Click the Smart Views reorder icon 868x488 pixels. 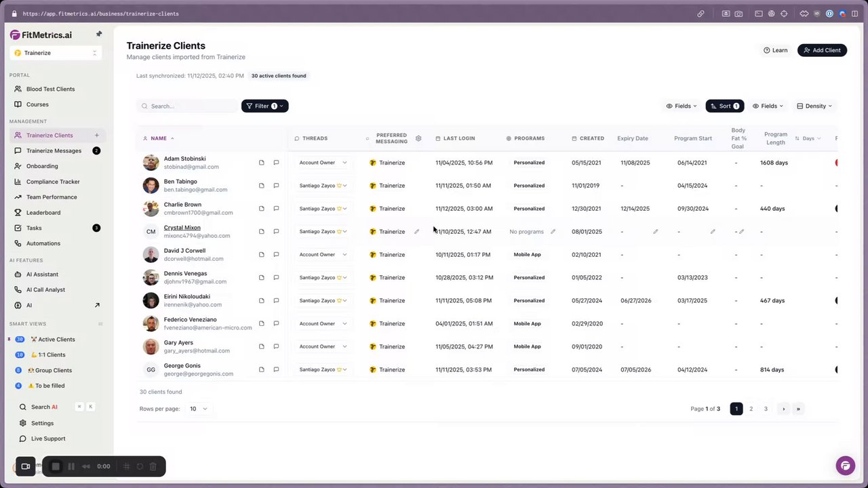[100, 324]
